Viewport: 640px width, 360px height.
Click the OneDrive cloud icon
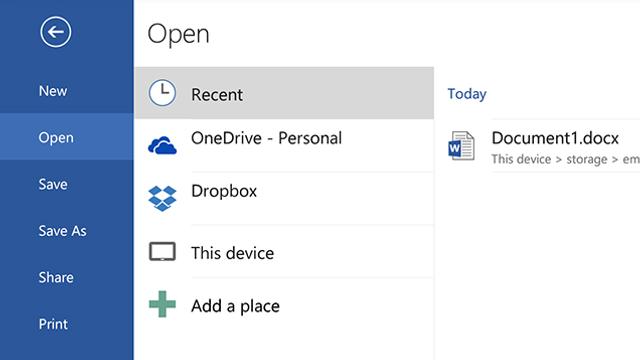click(162, 145)
